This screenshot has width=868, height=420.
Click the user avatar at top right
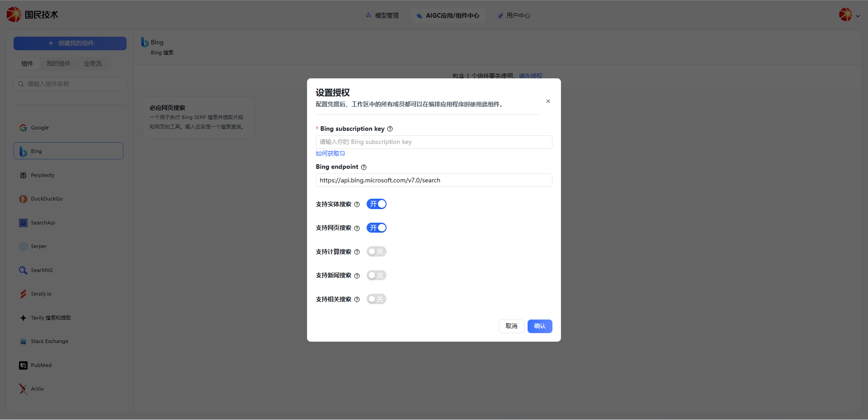pos(845,14)
